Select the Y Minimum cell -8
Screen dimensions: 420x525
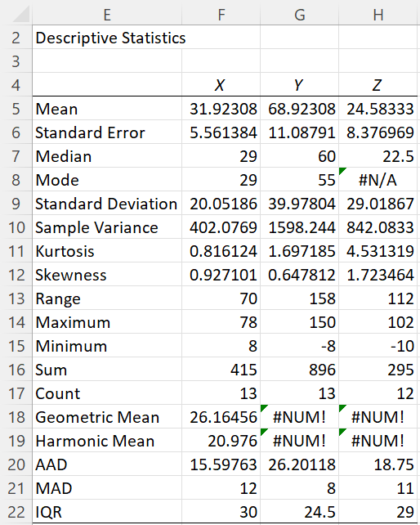pyautogui.click(x=300, y=346)
